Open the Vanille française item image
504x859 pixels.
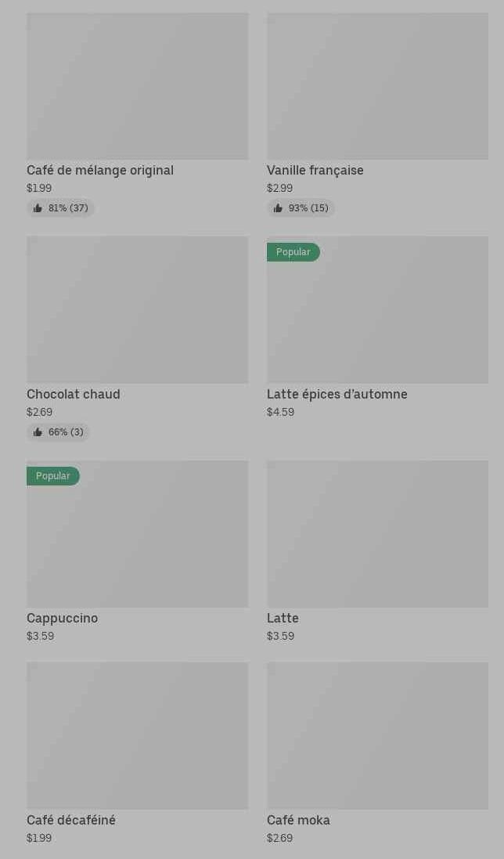[x=377, y=86]
